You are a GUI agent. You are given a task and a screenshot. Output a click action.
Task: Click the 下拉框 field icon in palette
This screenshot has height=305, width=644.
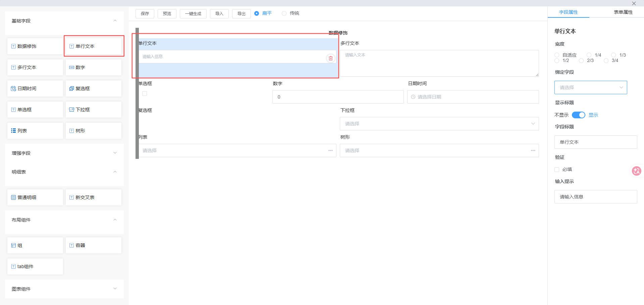(x=71, y=110)
